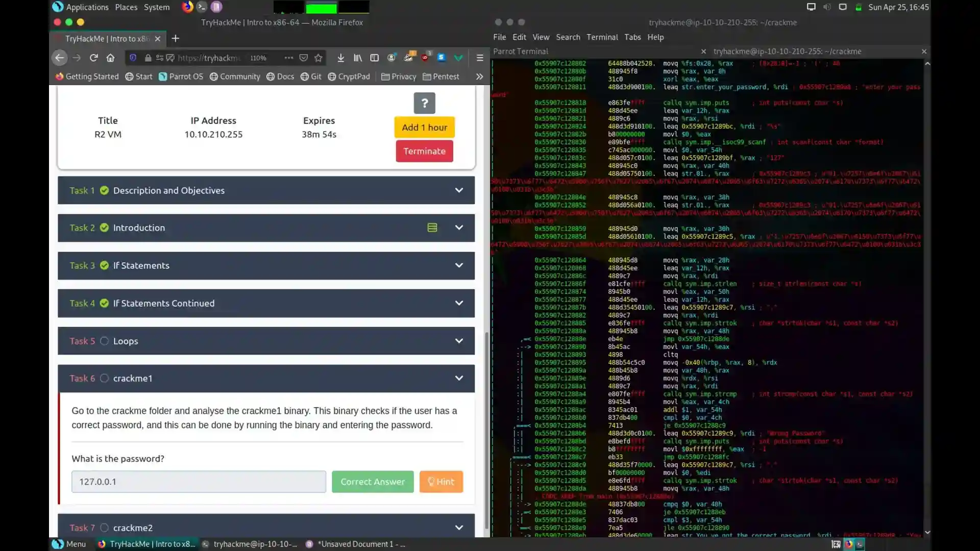This screenshot has width=980, height=551.
Task: Open the Terminal menu in terminal window
Action: pos(602,37)
